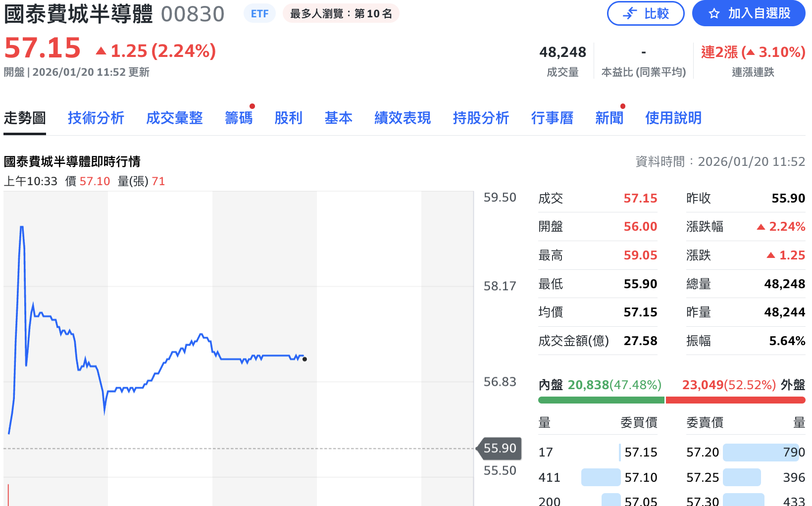
Task: Click the red 外盤 portion of the ratio bar
Action: pos(736,399)
